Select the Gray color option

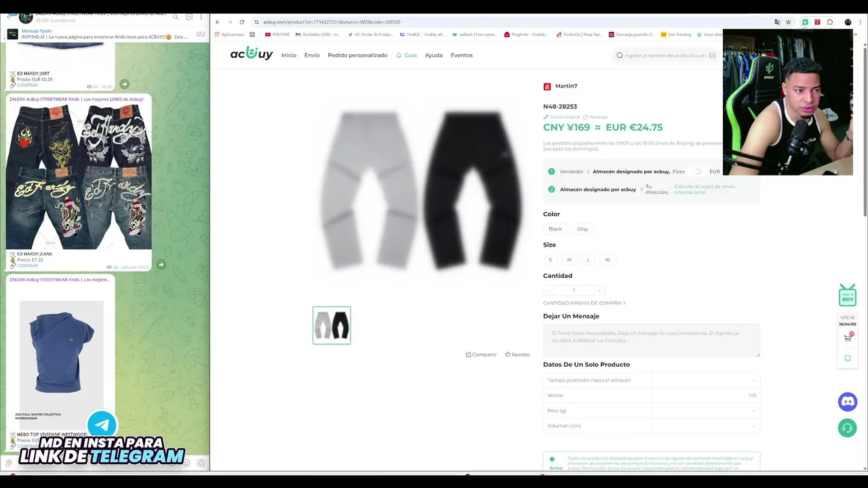583,229
